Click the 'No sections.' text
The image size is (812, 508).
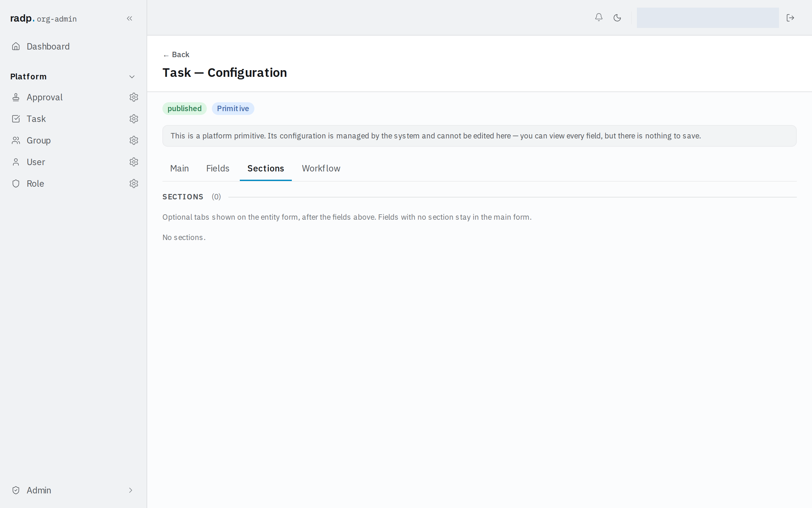(184, 237)
